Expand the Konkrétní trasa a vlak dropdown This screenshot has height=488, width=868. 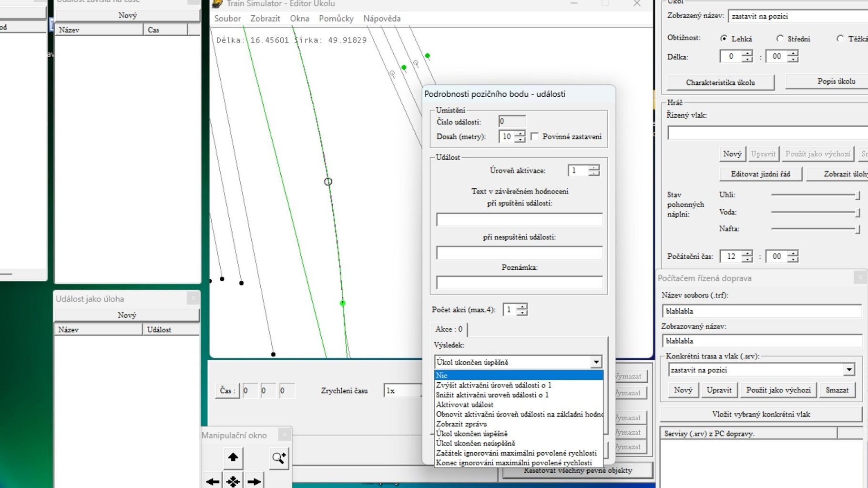pyautogui.click(x=849, y=370)
